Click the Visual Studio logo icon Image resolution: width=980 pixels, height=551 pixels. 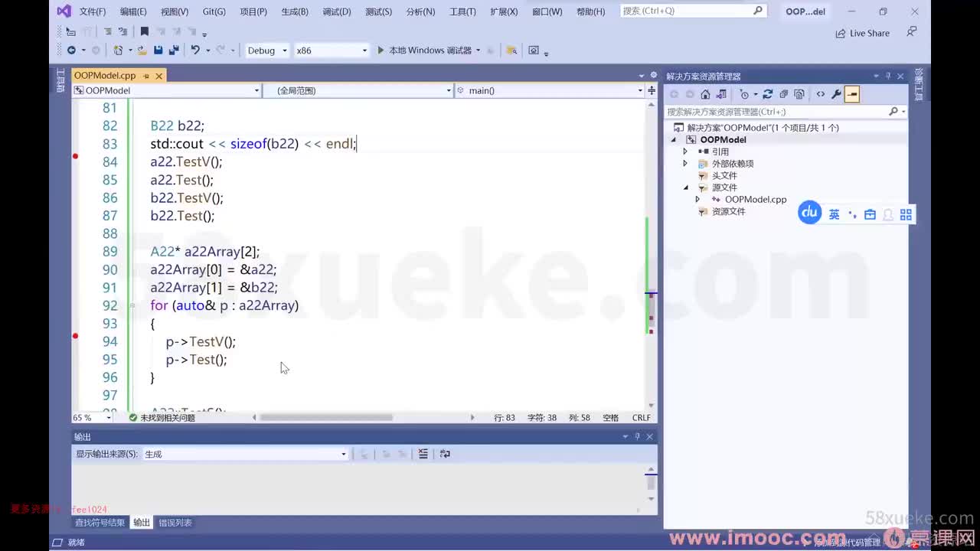click(64, 11)
